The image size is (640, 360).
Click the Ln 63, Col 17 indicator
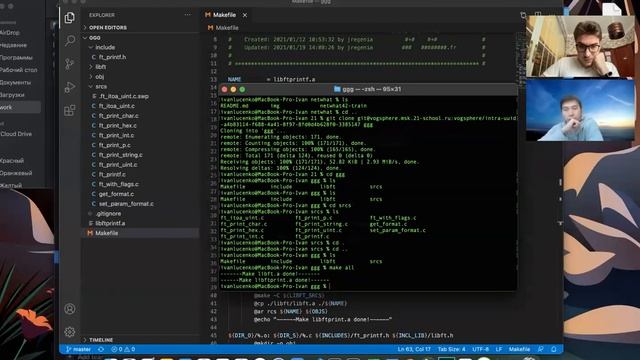(414, 349)
